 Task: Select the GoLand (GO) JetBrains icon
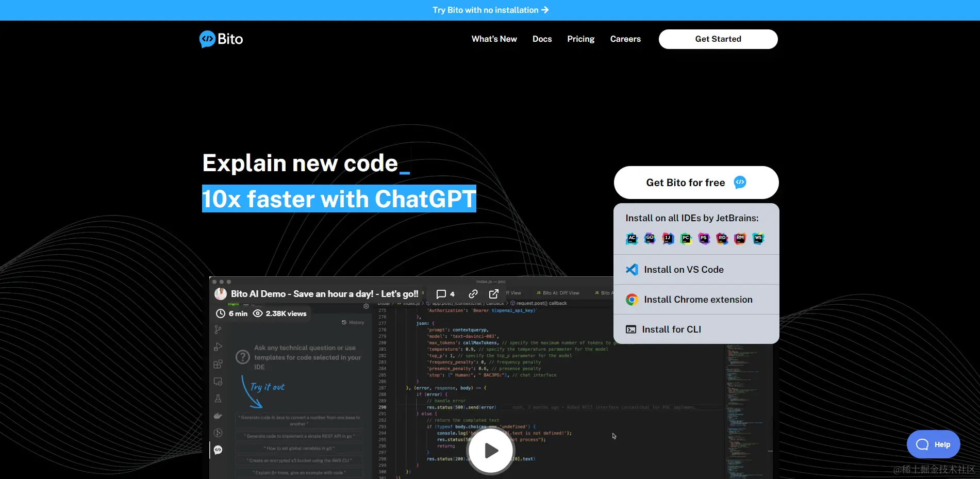(650, 238)
